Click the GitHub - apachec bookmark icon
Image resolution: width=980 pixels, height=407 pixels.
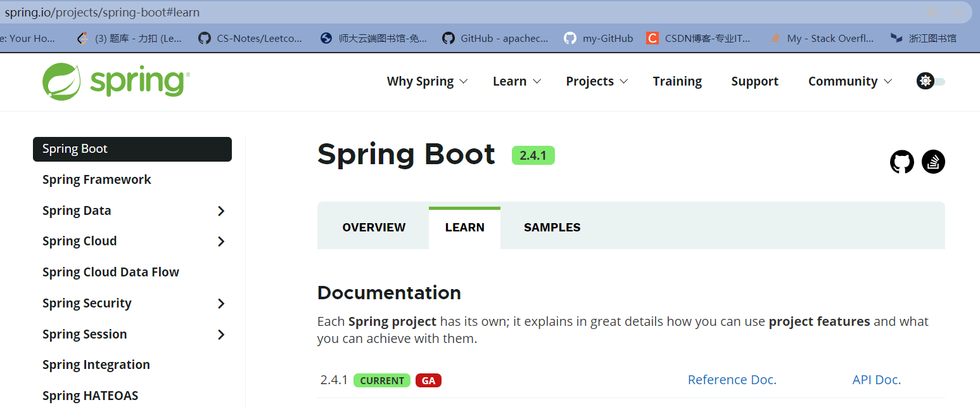point(449,38)
